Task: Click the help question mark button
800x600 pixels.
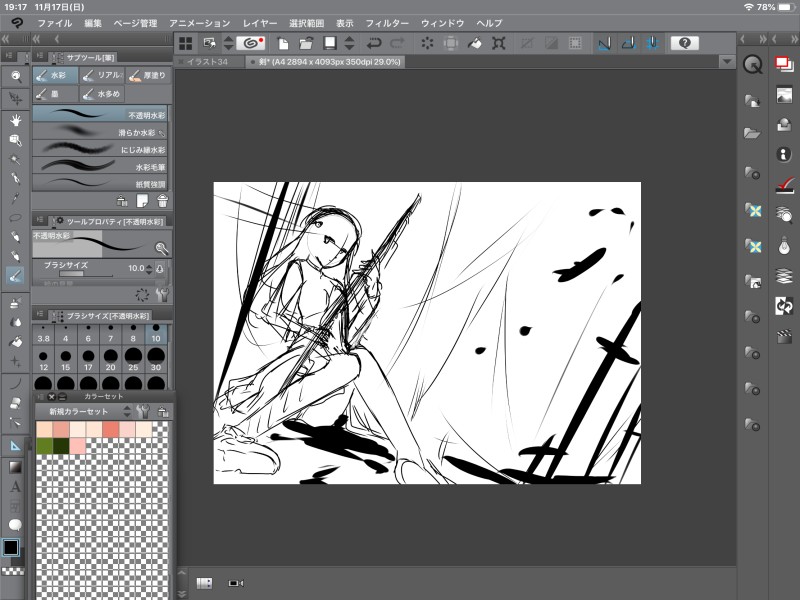Action: tap(684, 43)
